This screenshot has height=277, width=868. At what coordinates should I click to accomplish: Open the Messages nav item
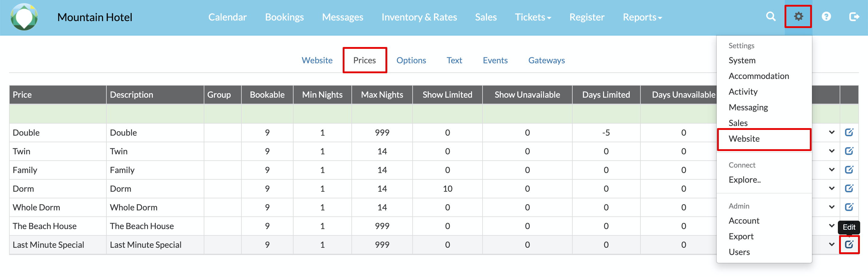(342, 17)
